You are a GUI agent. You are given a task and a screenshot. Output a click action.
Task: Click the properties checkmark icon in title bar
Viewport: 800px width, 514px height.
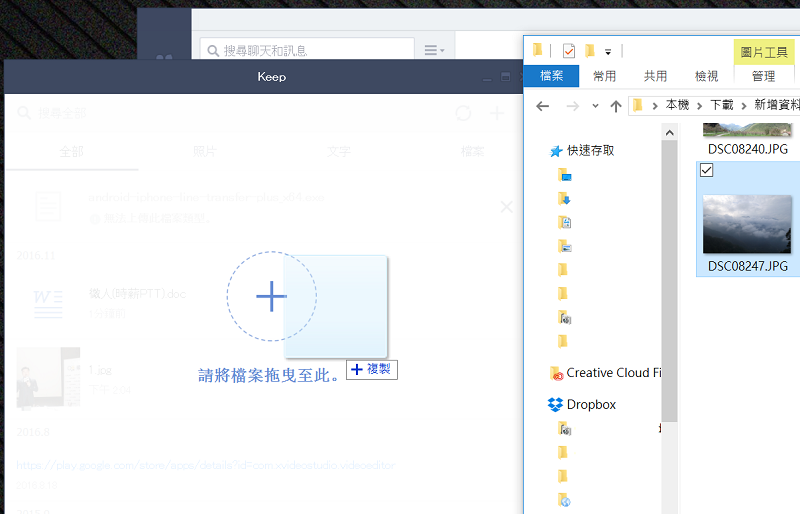(569, 50)
